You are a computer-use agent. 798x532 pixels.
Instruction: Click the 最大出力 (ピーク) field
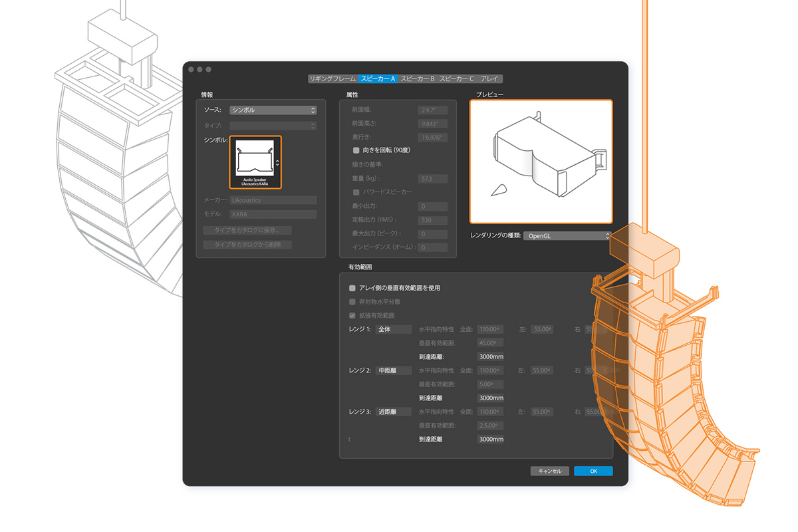[x=433, y=234]
